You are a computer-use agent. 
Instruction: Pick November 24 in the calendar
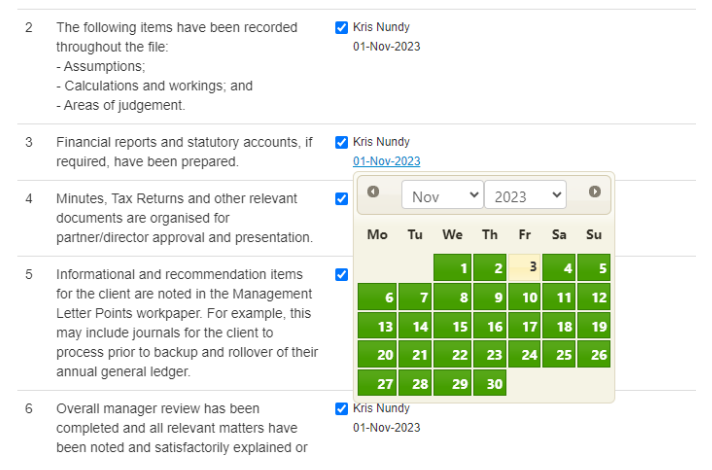click(524, 355)
